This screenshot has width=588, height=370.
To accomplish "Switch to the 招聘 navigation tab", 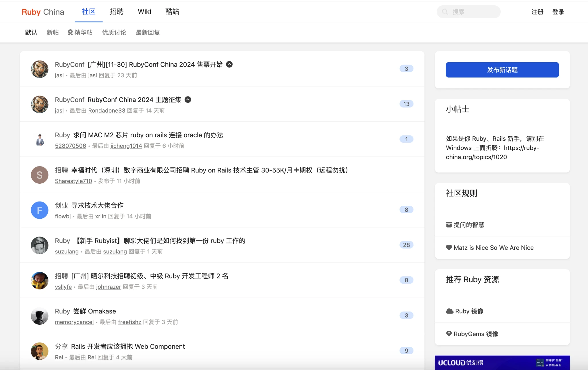I will tap(117, 12).
